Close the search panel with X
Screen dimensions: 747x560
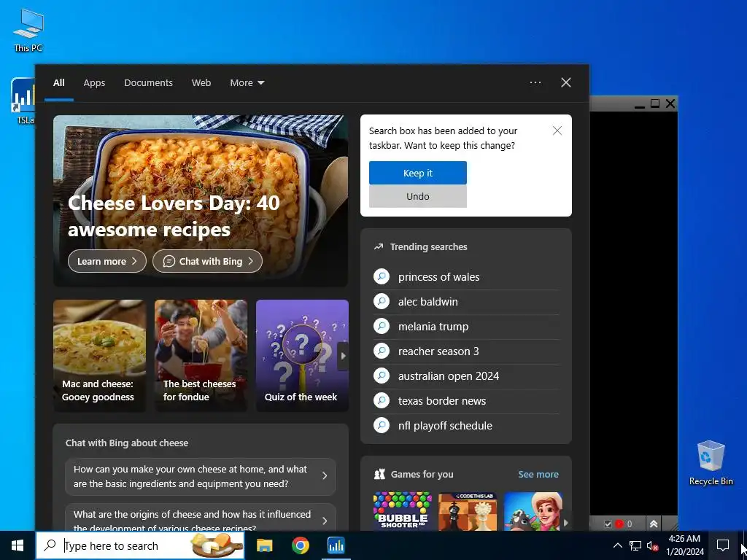[x=566, y=82]
